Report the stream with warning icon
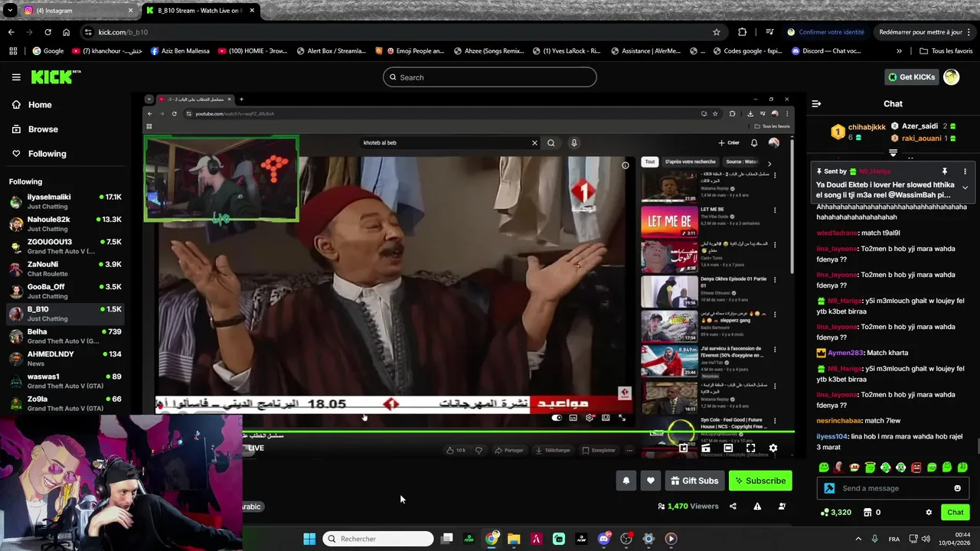The image size is (980, 551). click(757, 506)
